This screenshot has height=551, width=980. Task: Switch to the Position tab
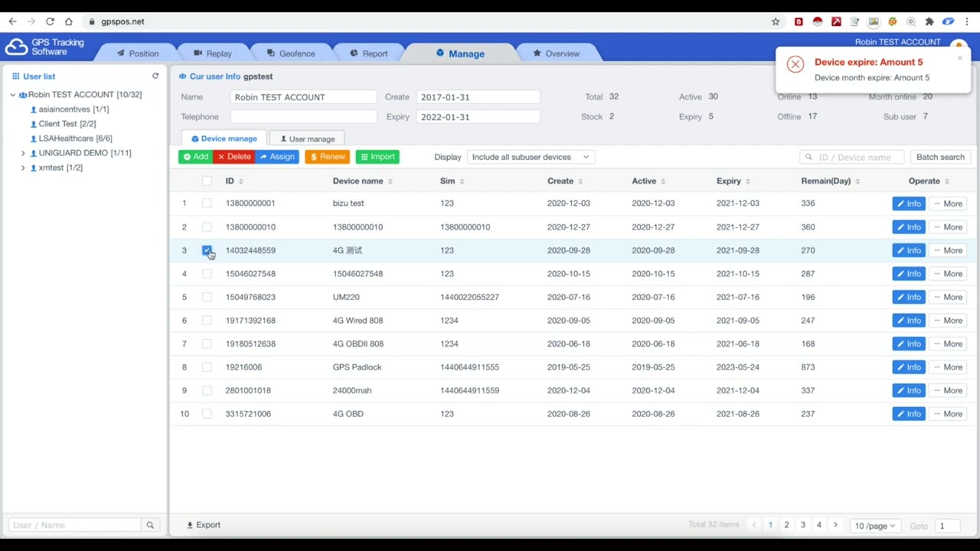(x=138, y=54)
